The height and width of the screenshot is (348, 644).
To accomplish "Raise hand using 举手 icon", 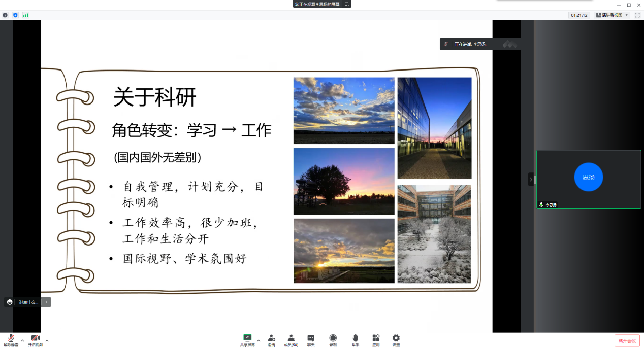I will pyautogui.click(x=356, y=340).
